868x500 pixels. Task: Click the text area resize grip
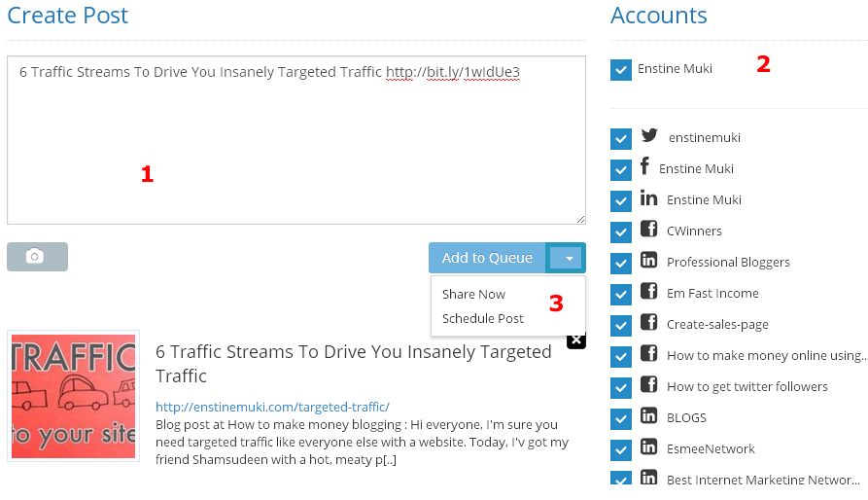tap(580, 219)
